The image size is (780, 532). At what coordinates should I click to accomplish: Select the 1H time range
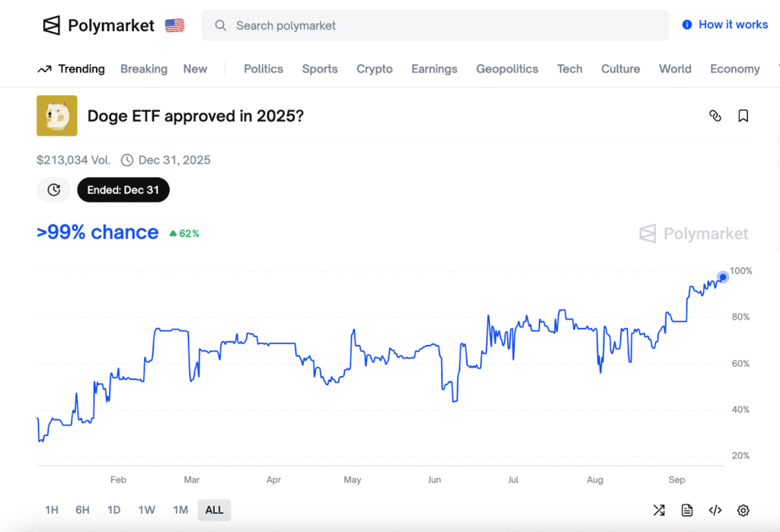(x=52, y=510)
